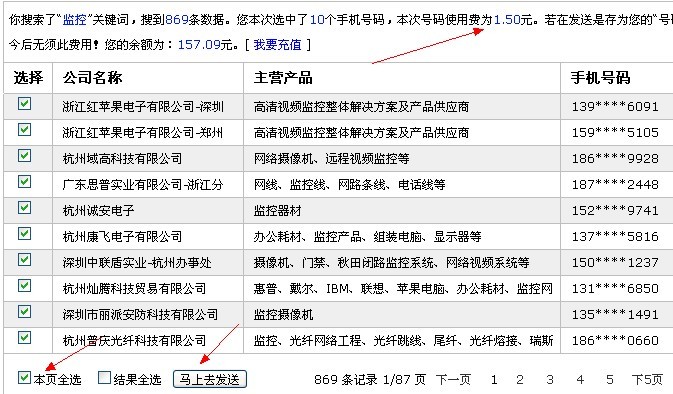Jump to page 3
Viewport: 673px width, 394px height.
pyautogui.click(x=550, y=380)
